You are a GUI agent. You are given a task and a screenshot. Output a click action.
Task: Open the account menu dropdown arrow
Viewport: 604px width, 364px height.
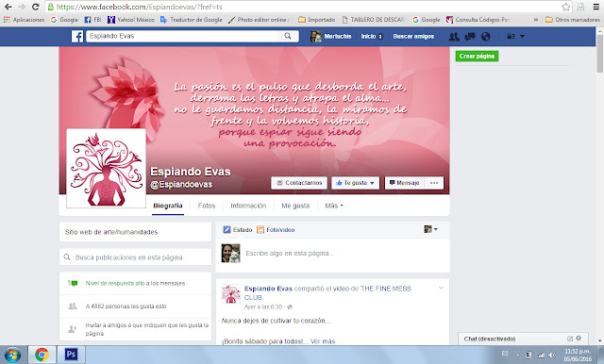click(522, 36)
